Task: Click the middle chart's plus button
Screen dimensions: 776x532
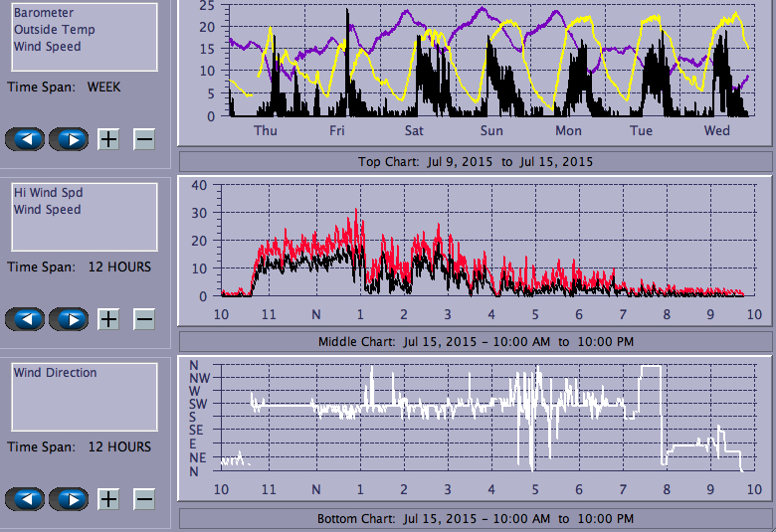Action: click(x=108, y=319)
